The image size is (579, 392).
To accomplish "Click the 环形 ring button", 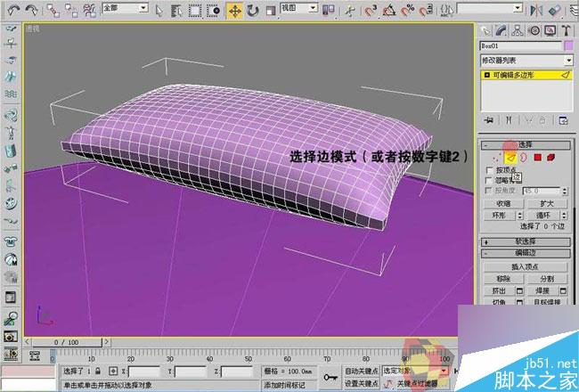I will (500, 216).
